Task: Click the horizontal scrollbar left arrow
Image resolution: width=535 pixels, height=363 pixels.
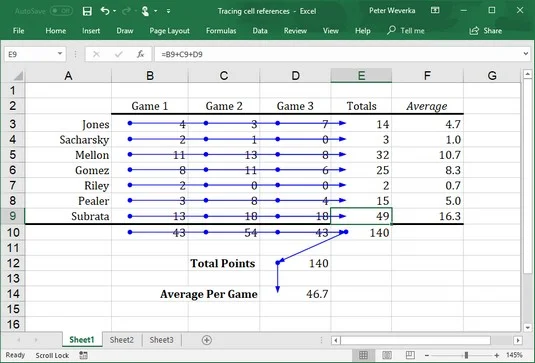Action: click(336, 340)
